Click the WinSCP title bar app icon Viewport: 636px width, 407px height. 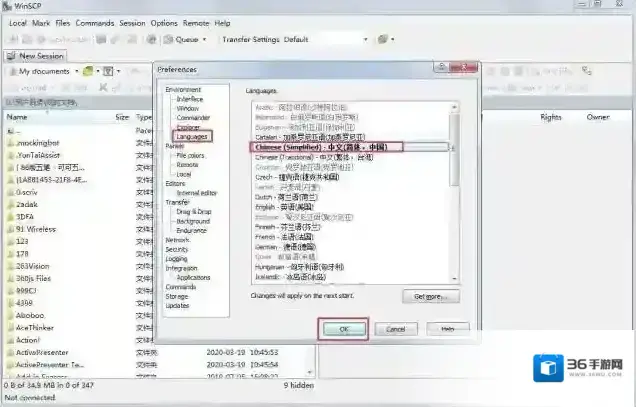(x=7, y=7)
